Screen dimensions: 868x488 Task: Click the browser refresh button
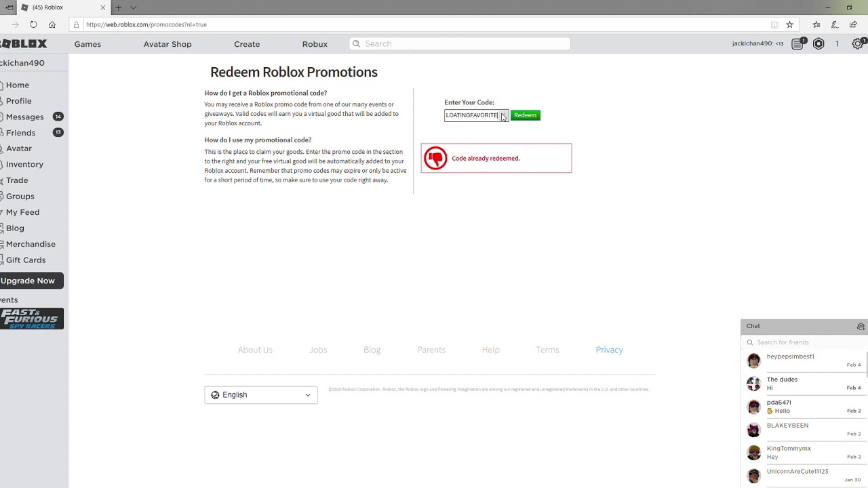coord(33,24)
